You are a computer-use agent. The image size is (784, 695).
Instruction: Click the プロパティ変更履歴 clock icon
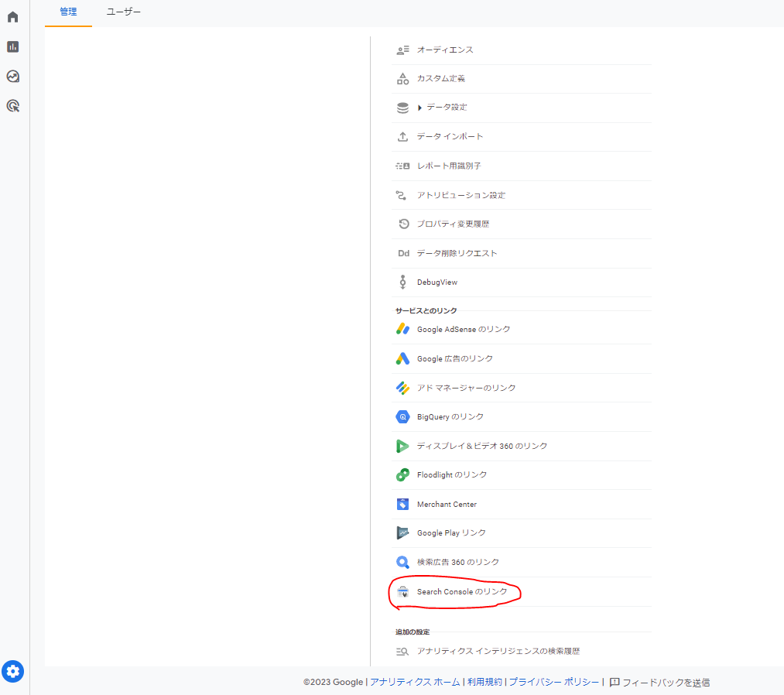pyautogui.click(x=403, y=224)
